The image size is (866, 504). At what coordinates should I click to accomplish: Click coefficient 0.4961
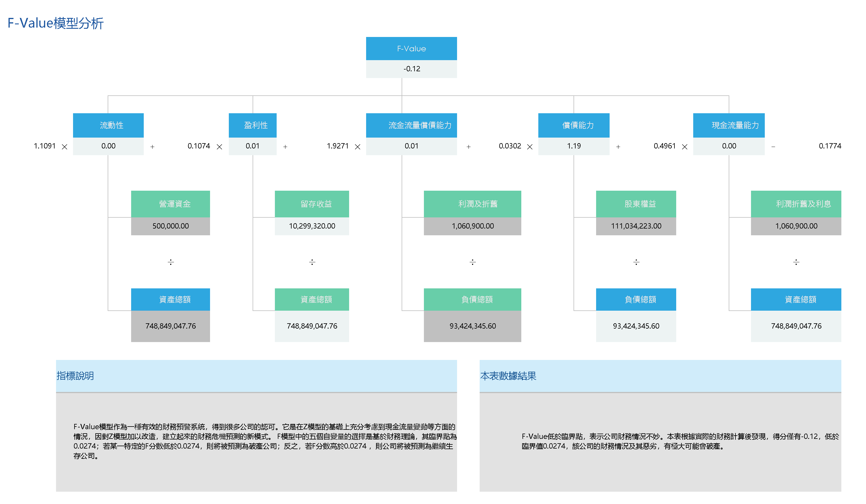pos(665,146)
